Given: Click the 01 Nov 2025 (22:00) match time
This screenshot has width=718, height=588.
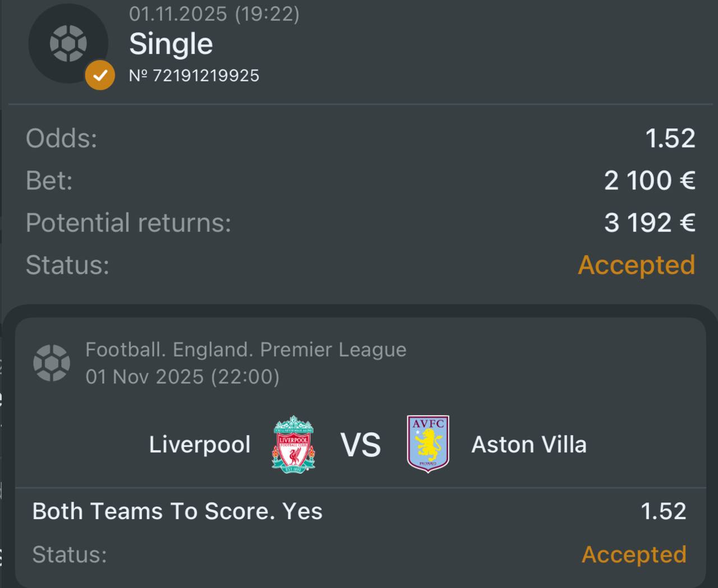Looking at the screenshot, I should click(182, 376).
